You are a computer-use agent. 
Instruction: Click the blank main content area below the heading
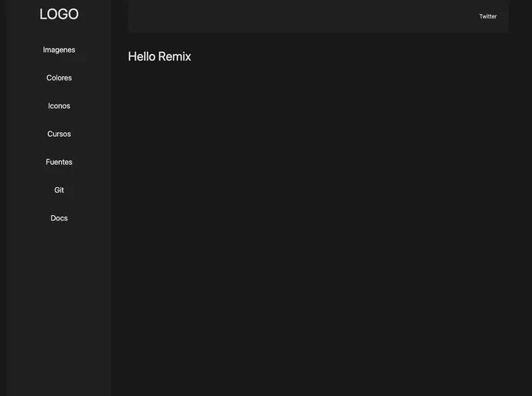(317, 232)
